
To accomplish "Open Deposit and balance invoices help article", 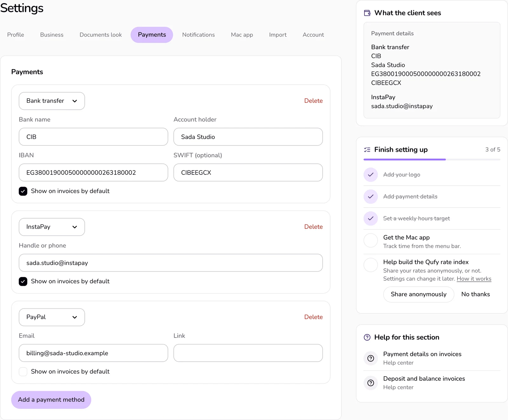I will tap(432, 383).
